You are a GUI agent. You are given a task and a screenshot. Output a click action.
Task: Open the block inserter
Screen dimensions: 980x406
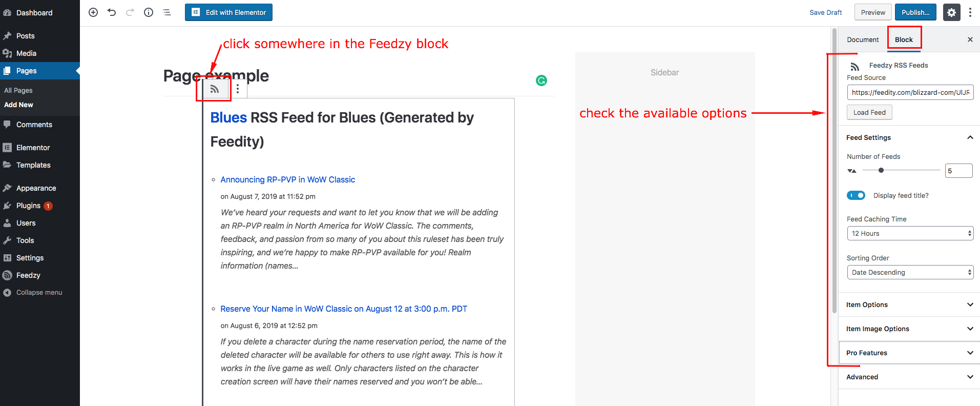[x=93, y=12]
